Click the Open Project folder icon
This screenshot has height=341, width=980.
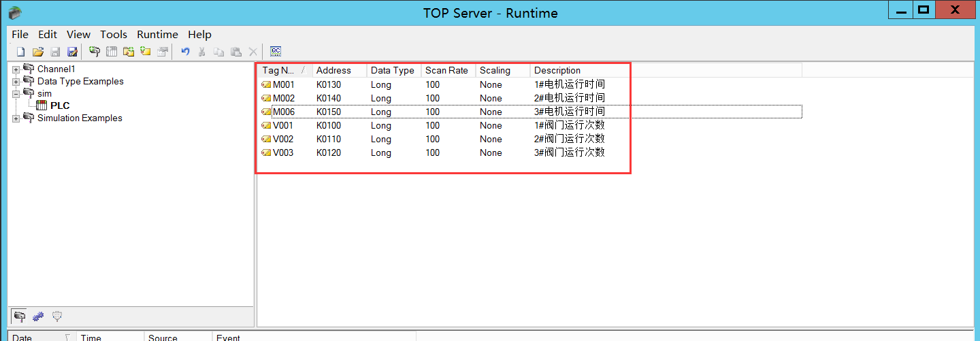click(x=38, y=52)
